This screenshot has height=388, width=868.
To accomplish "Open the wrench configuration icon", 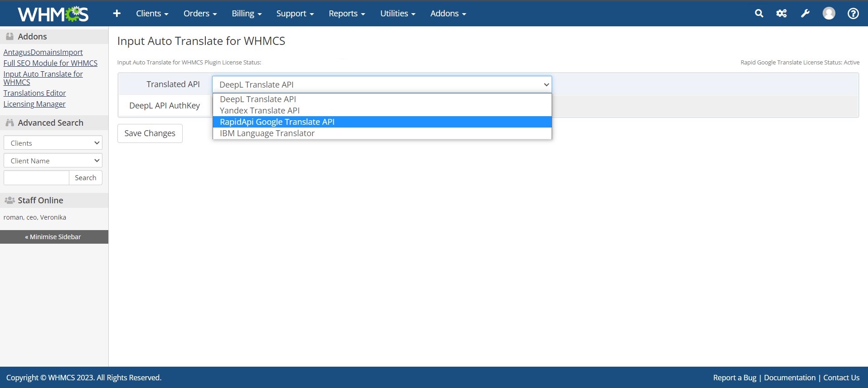I will (x=805, y=14).
